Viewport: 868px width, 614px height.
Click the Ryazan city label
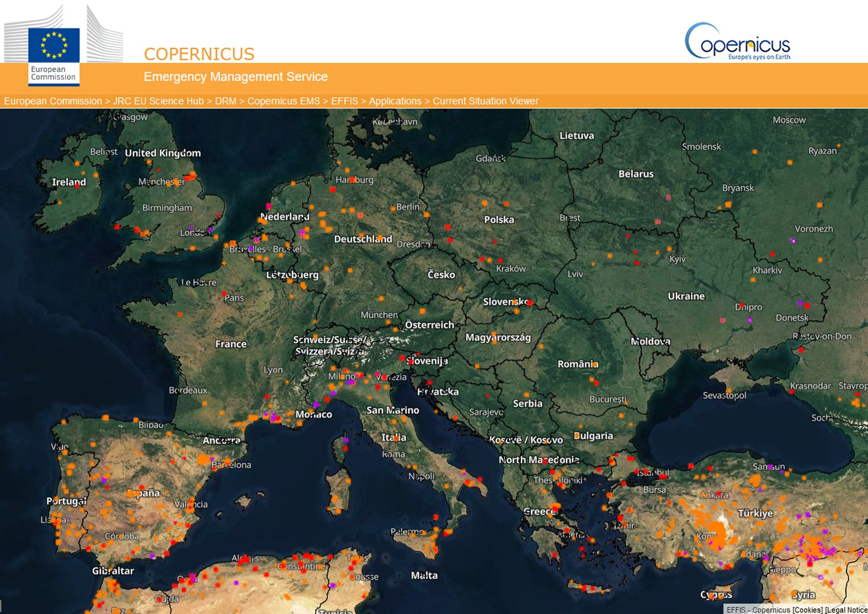coord(822,151)
